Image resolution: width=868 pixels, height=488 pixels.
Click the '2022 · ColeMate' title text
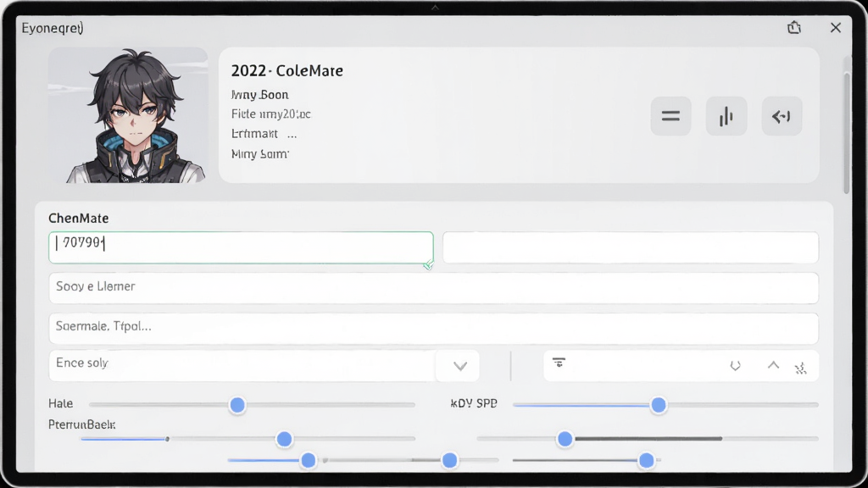pyautogui.click(x=287, y=71)
